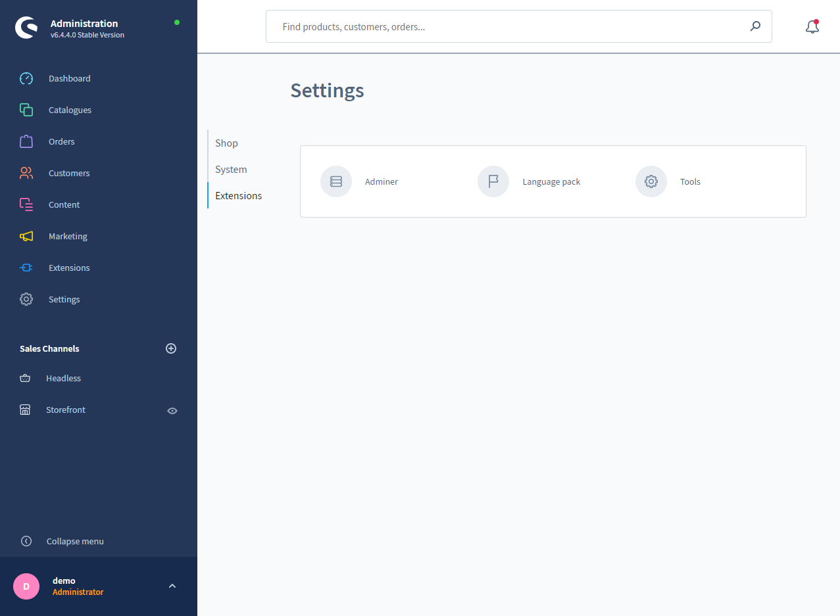The image size is (840, 616).
Task: Open the Extensions plug icon in sidebar
Action: click(26, 268)
